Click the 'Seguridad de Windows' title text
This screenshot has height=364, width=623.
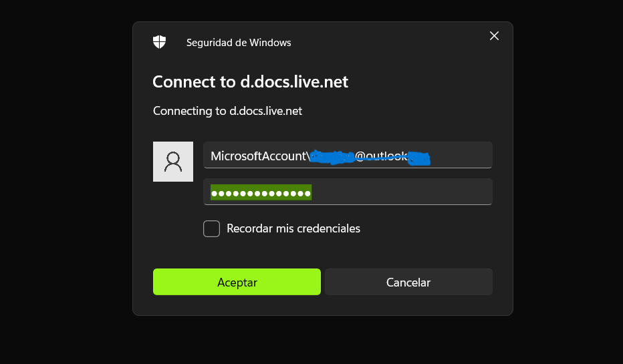239,43
